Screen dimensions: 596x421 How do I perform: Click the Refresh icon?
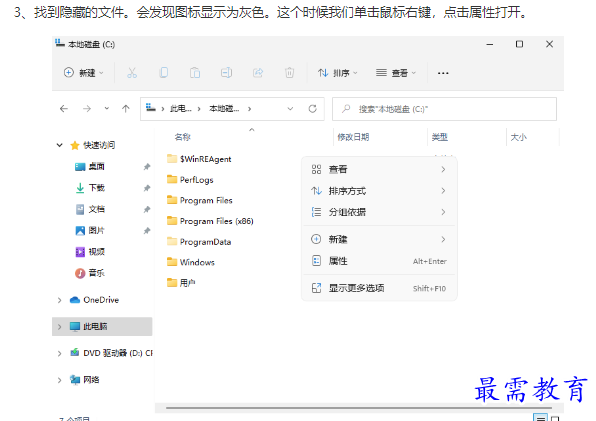pos(312,109)
